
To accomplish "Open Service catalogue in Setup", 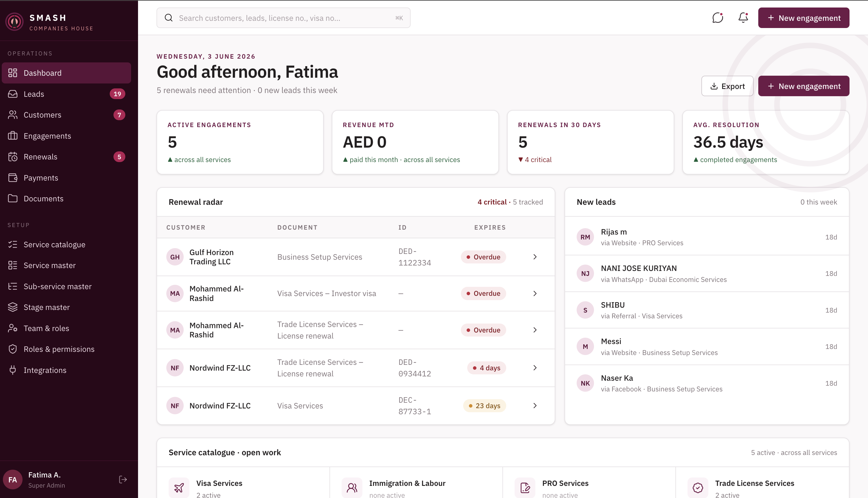I will [x=66, y=245].
